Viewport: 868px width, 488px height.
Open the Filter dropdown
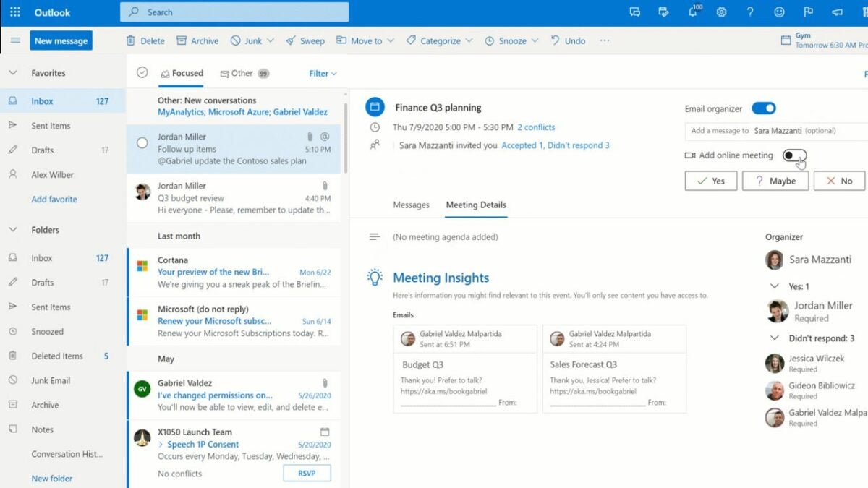tap(323, 73)
